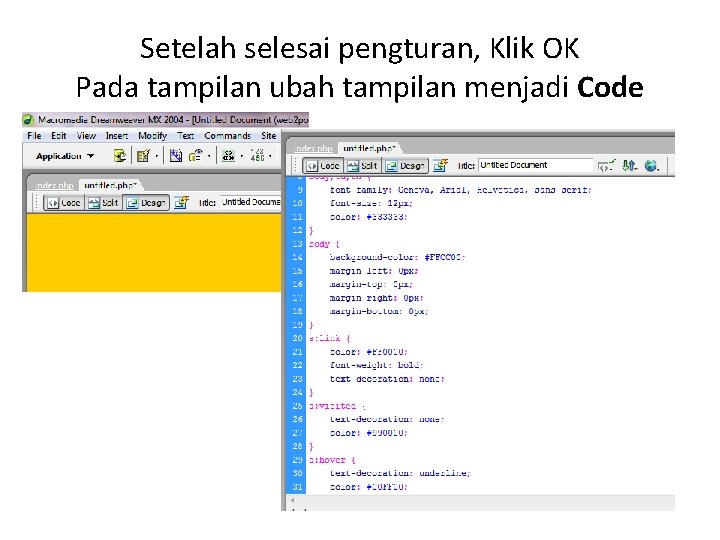
Task: Click the Show Region icon
Action: [x=196, y=156]
